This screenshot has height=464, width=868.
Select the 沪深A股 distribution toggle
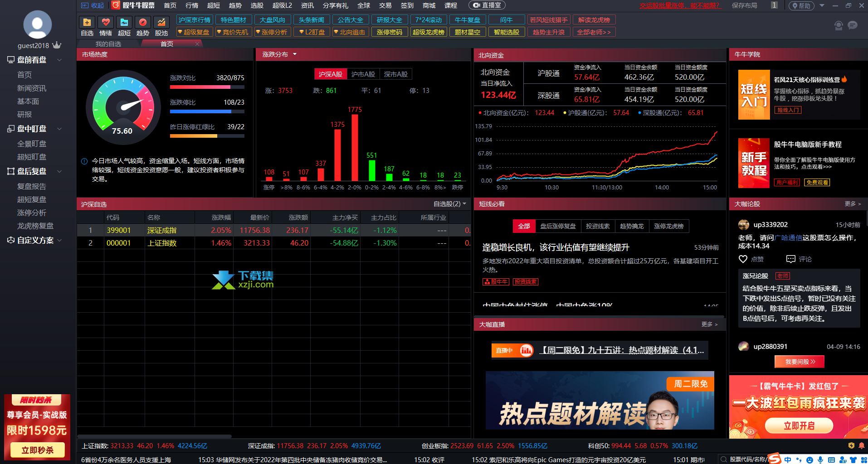click(331, 74)
